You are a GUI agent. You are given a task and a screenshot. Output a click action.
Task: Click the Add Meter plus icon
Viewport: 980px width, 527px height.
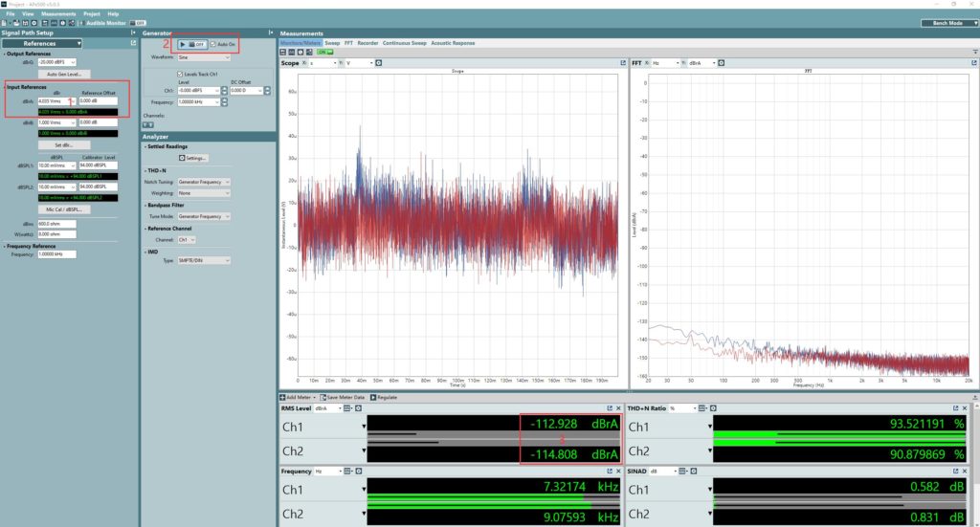point(282,397)
